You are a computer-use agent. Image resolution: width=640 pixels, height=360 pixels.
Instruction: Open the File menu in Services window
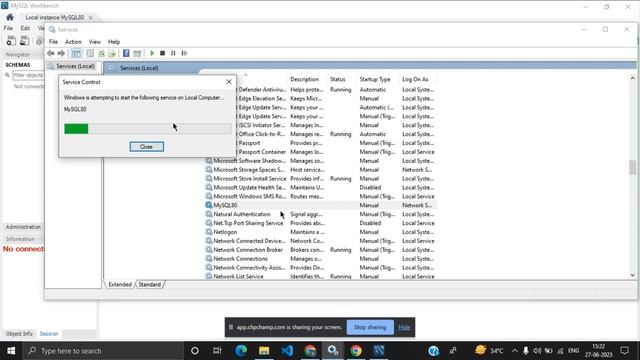coord(53,42)
